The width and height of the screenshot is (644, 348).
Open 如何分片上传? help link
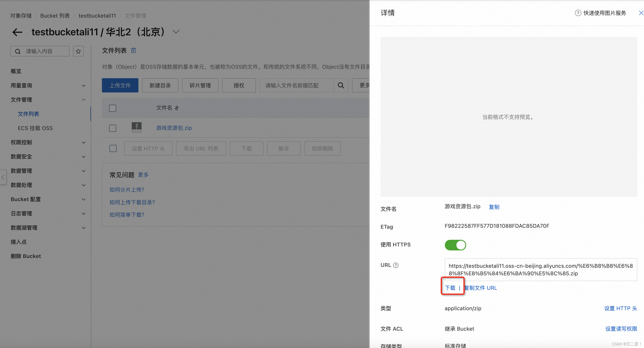(127, 190)
